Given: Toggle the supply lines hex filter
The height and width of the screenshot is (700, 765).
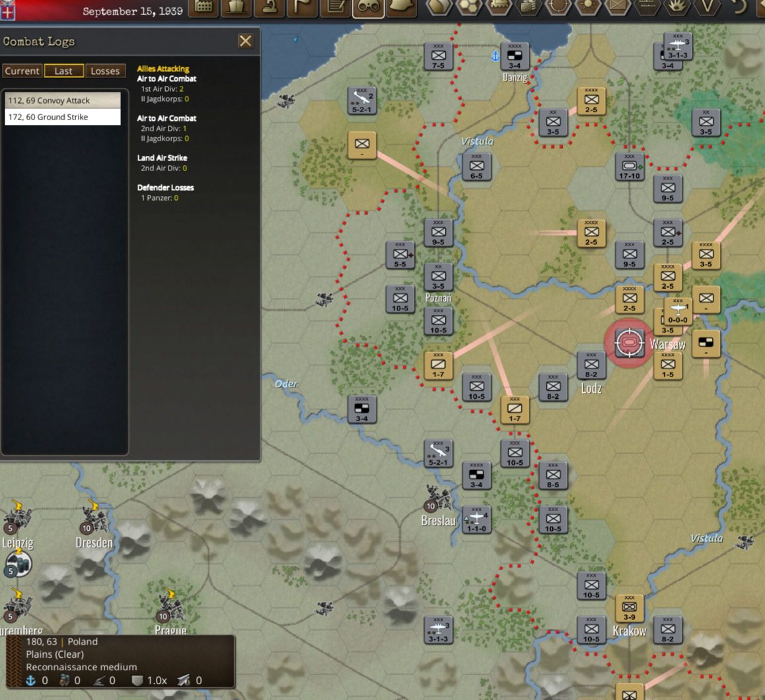Looking at the screenshot, I should point(647,7).
